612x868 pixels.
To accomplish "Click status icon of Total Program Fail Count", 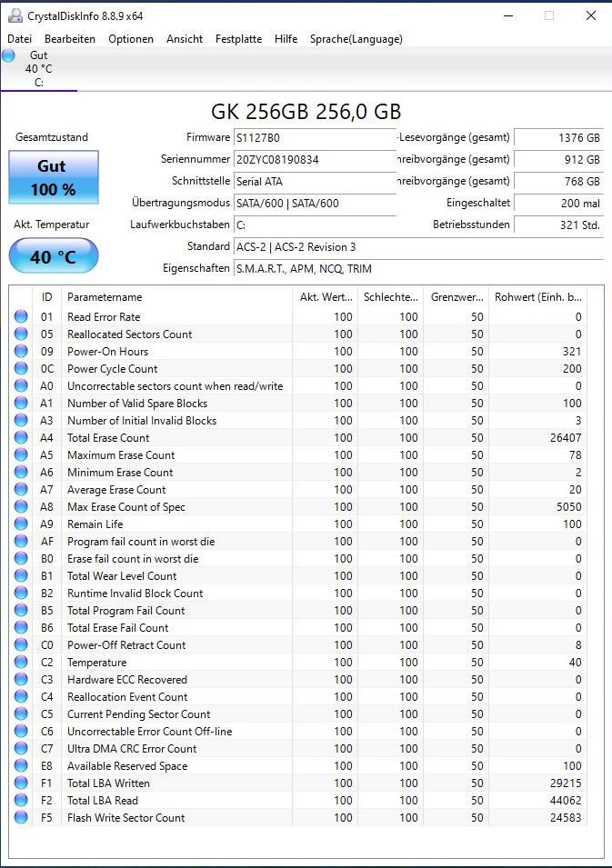I will click(x=21, y=610).
